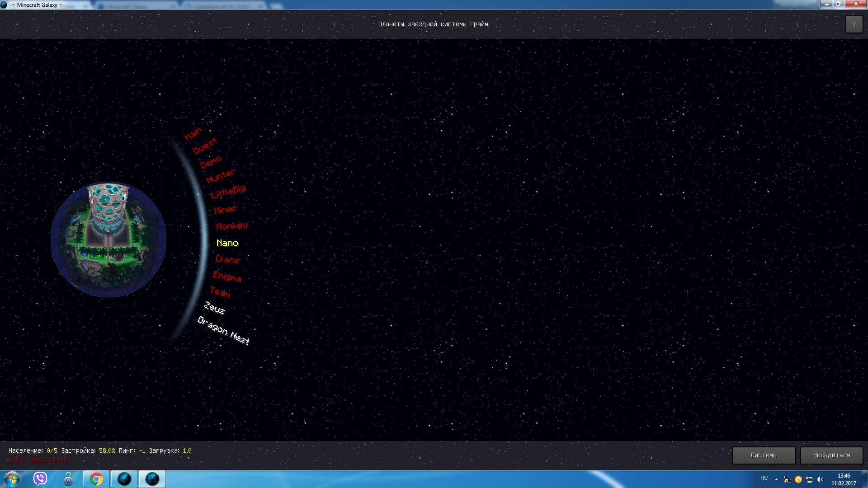868x488 pixels.
Task: Click the Высадиться land button
Action: pos(831,455)
